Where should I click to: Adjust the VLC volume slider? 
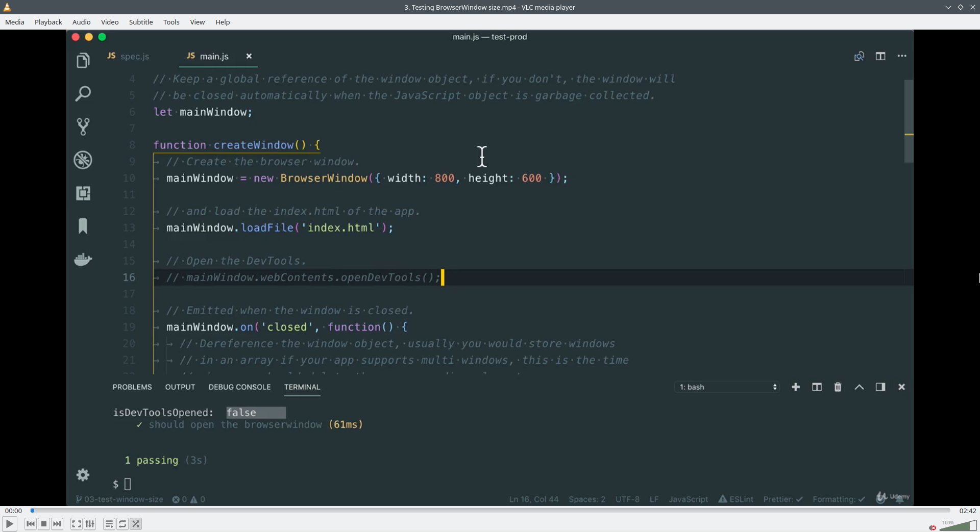point(958,526)
